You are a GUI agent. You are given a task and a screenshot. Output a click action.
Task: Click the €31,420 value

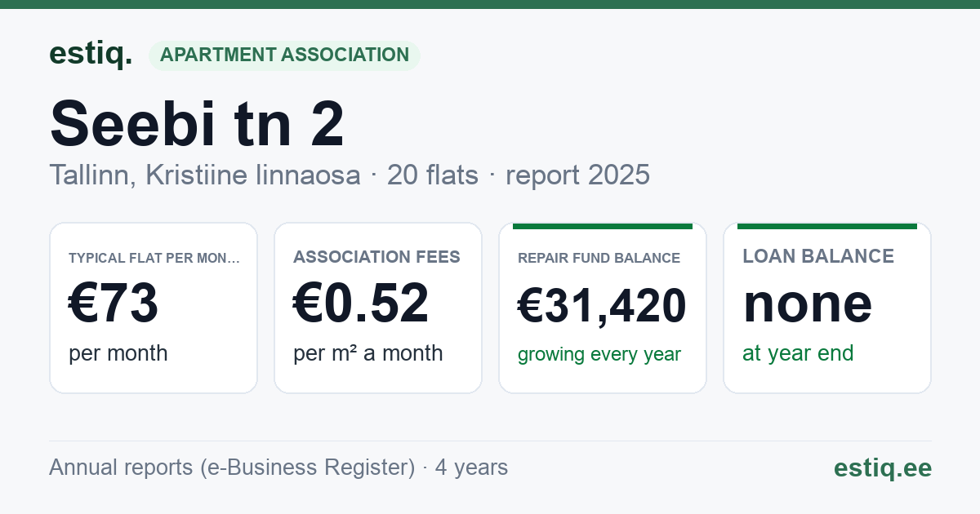(602, 307)
